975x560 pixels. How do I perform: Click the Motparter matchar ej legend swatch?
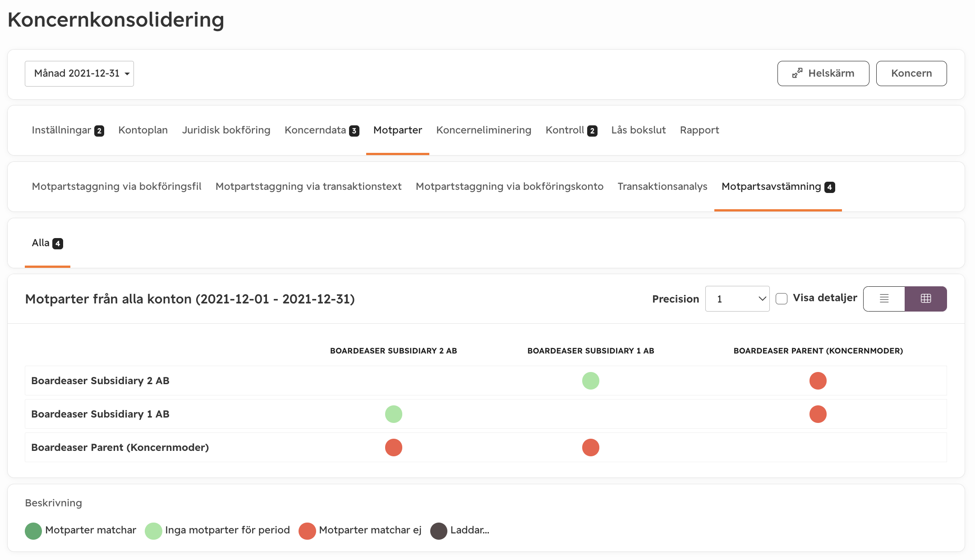(307, 531)
